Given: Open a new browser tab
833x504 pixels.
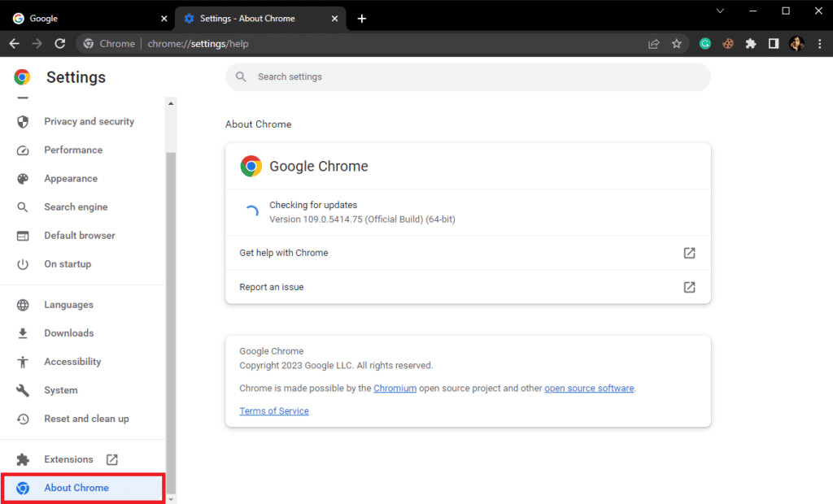Looking at the screenshot, I should [361, 17].
